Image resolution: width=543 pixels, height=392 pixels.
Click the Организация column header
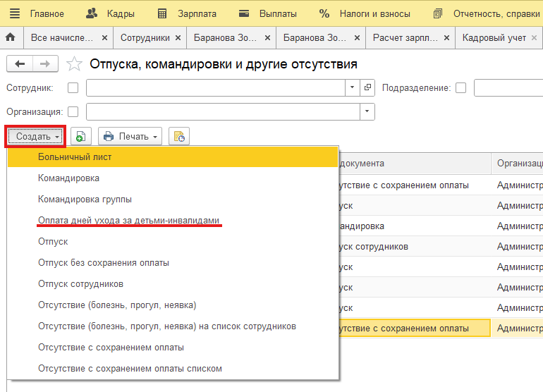(518, 163)
